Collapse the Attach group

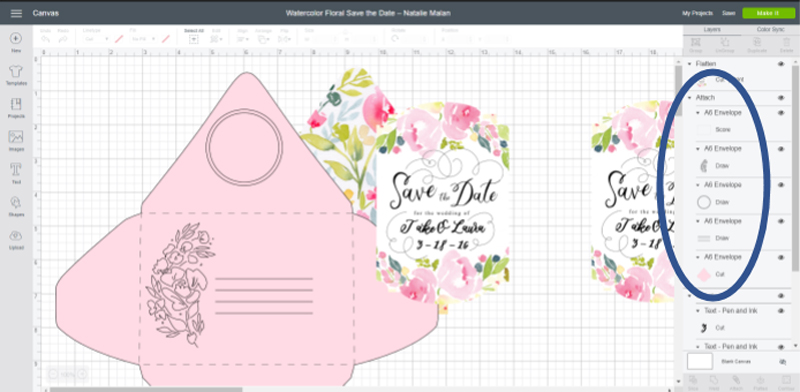pos(690,97)
